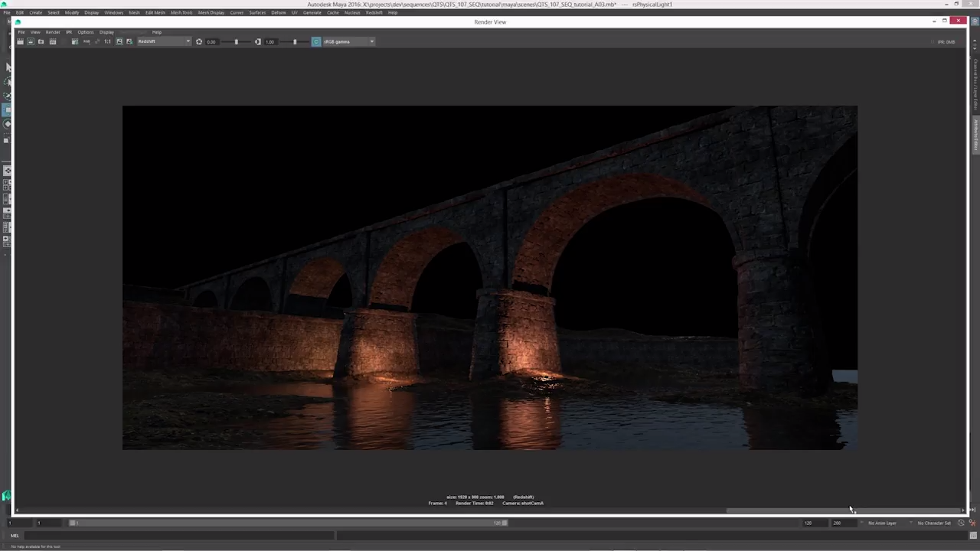Display RGB channels in Render View

click(86, 41)
